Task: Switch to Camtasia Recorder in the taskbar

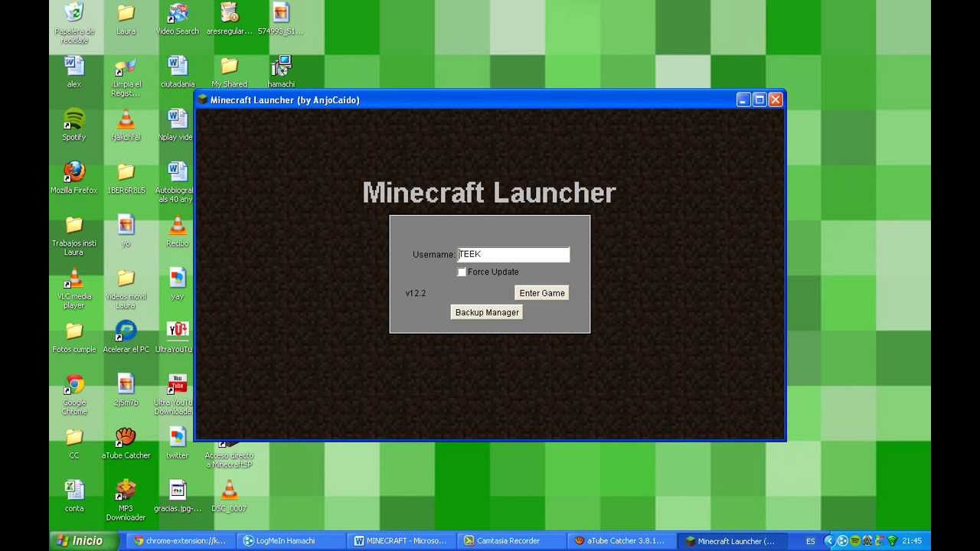Action: [511, 541]
